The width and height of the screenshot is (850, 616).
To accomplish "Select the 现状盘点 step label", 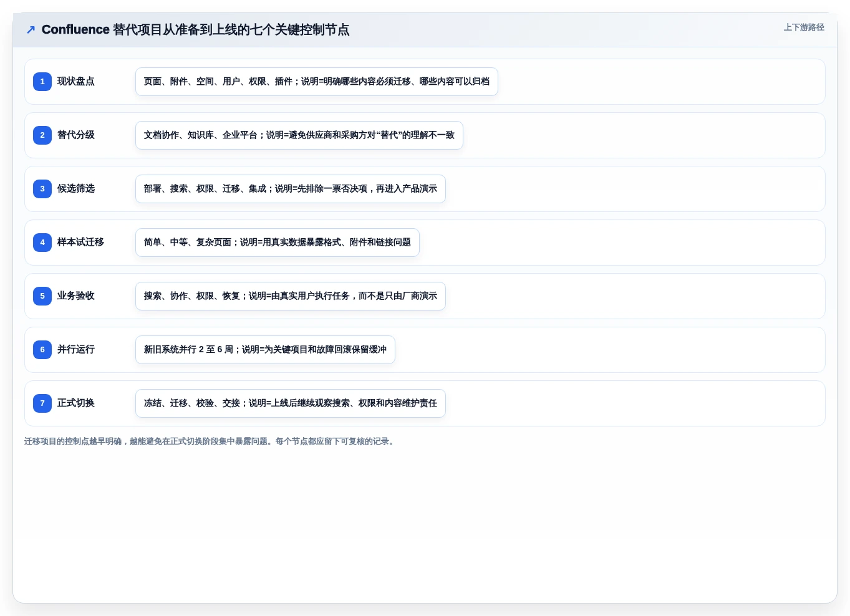I will tap(76, 81).
